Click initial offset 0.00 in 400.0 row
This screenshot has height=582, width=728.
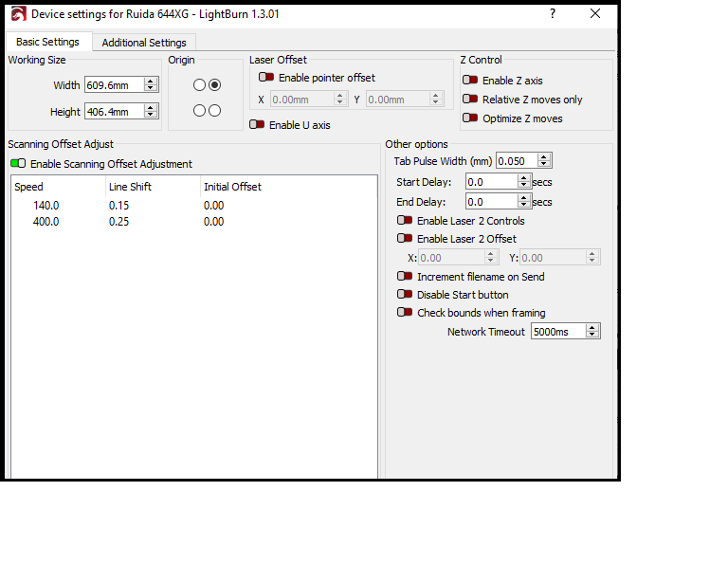coord(213,222)
